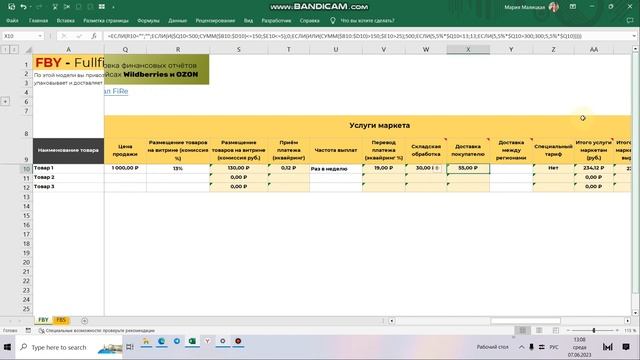
Task: Open the Разработчик ribbon tab
Action: (276, 20)
